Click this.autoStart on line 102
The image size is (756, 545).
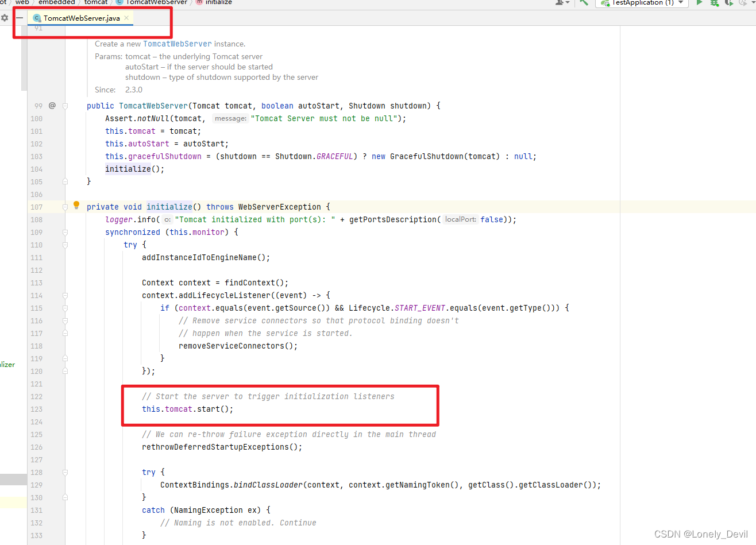coord(137,144)
